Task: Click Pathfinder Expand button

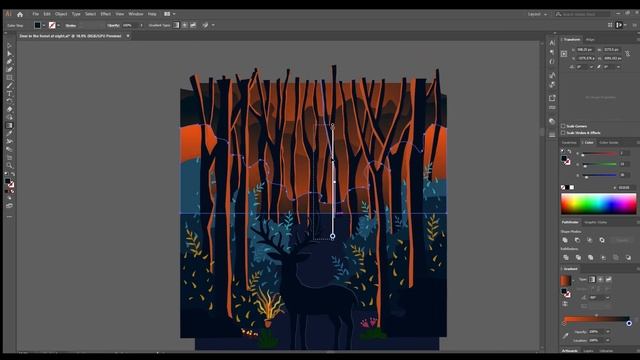Action: [622, 240]
